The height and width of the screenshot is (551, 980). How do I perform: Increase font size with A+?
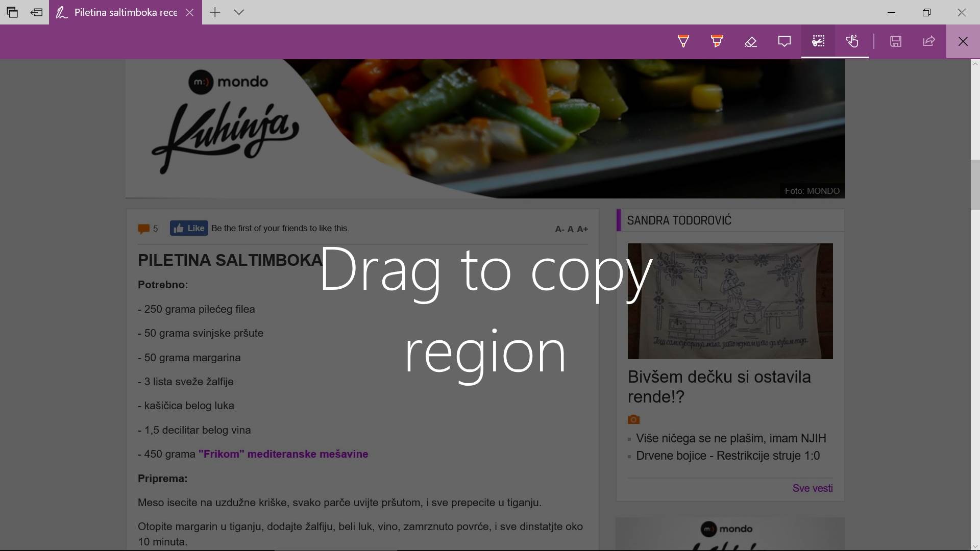(x=582, y=229)
